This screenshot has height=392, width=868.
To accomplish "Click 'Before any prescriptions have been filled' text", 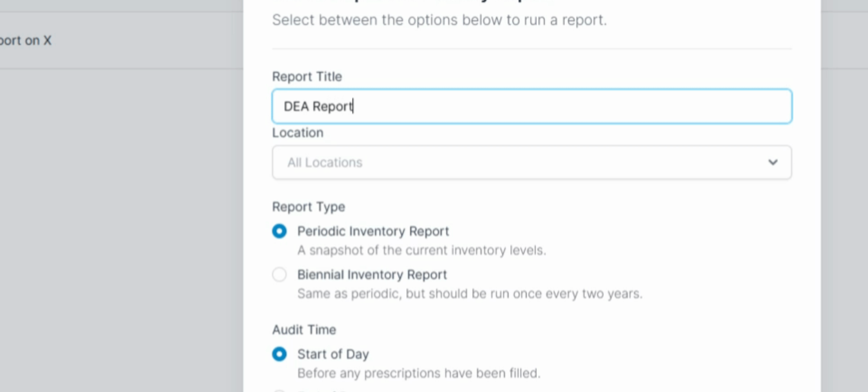I will [x=419, y=372].
